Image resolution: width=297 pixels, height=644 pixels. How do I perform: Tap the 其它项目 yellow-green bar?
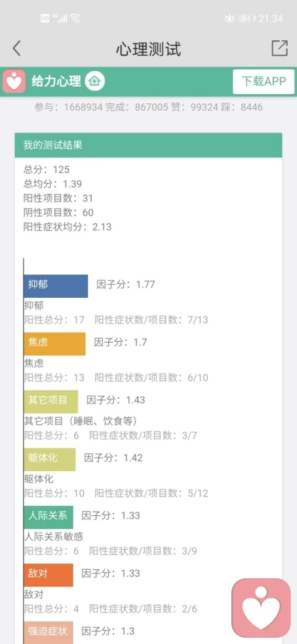click(51, 401)
